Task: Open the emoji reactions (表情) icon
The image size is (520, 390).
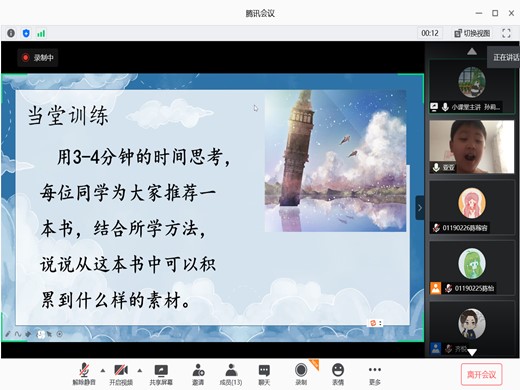Action: click(338, 374)
